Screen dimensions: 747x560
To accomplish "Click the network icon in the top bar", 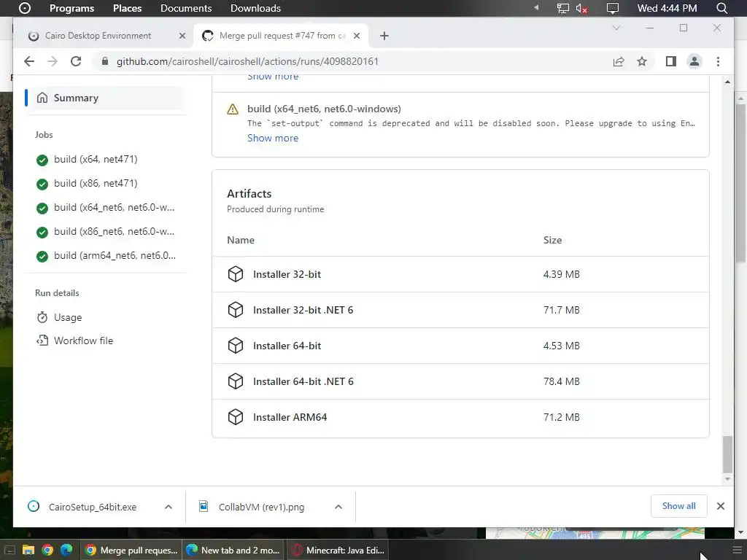I will tap(562, 8).
